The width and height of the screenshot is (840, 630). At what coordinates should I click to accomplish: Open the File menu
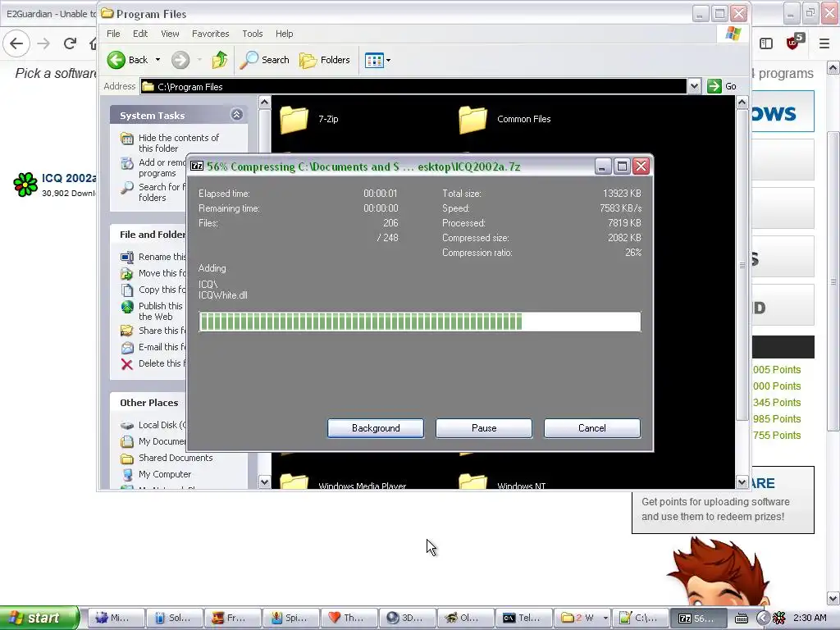[113, 34]
